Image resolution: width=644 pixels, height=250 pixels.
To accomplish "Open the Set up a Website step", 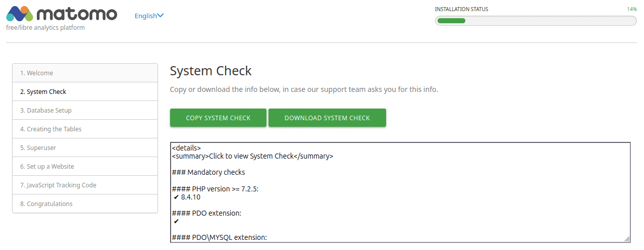I will click(47, 166).
